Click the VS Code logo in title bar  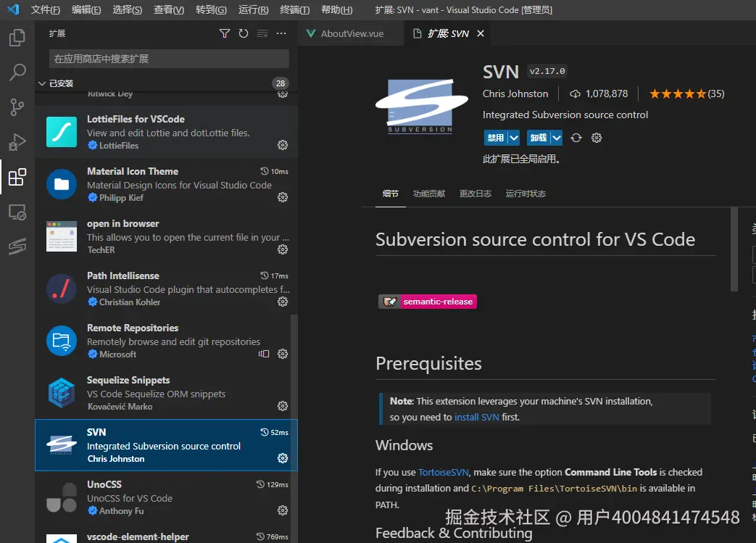point(13,9)
